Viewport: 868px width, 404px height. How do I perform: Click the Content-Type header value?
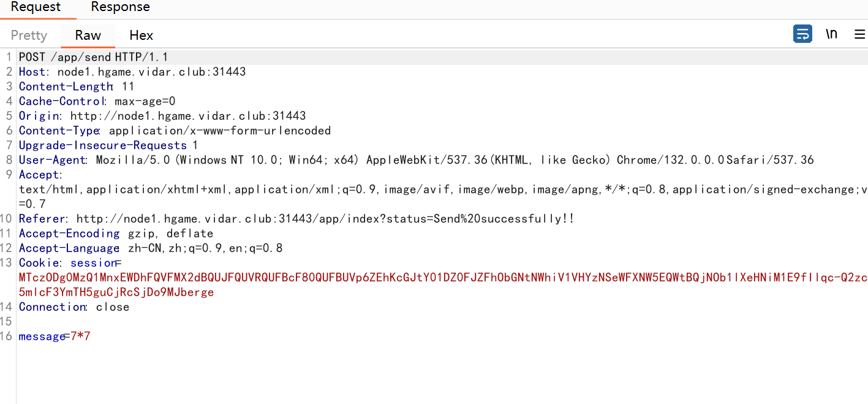[x=220, y=130]
